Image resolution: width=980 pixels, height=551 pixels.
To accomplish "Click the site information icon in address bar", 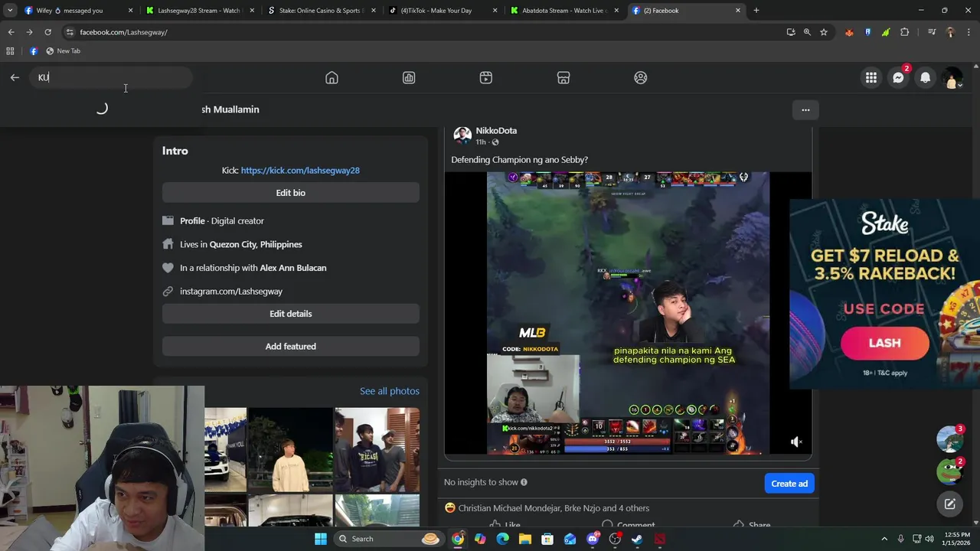I will pos(70,32).
